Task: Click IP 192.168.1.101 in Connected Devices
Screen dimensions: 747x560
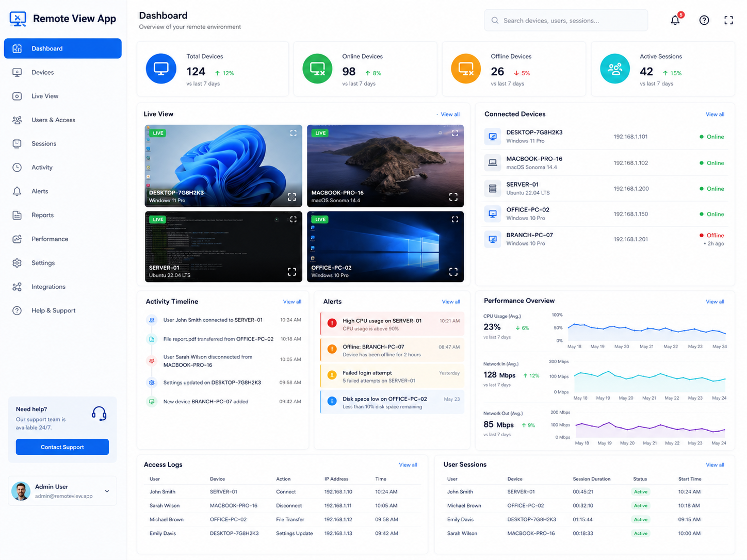Action: pos(630,137)
